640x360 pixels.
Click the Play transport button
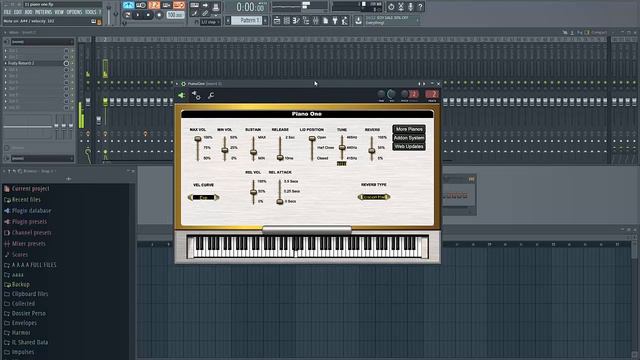point(138,15)
